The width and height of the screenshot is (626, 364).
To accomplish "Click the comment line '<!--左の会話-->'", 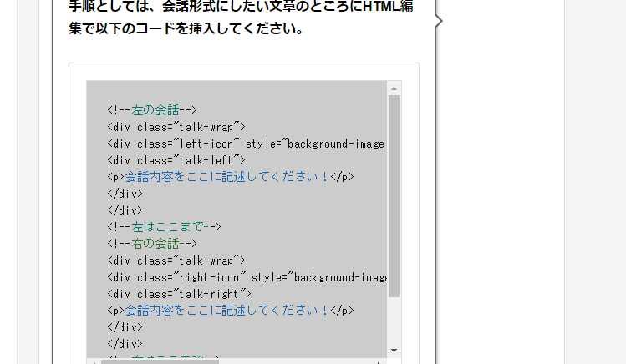I will (152, 110).
